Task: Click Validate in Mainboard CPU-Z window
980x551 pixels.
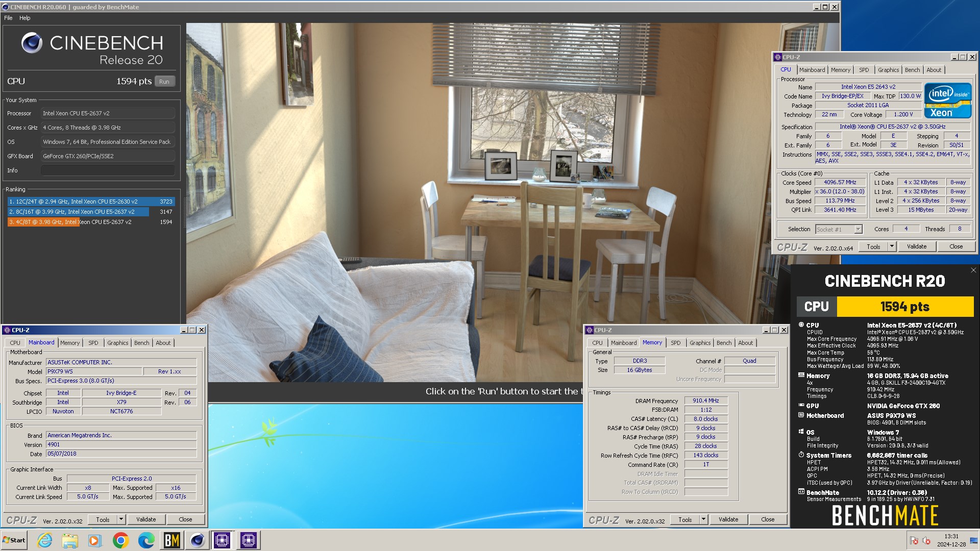Action: (146, 519)
